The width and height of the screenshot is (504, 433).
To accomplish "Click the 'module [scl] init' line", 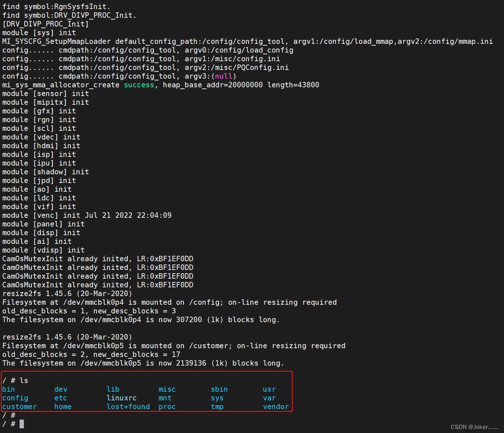I will coord(39,128).
